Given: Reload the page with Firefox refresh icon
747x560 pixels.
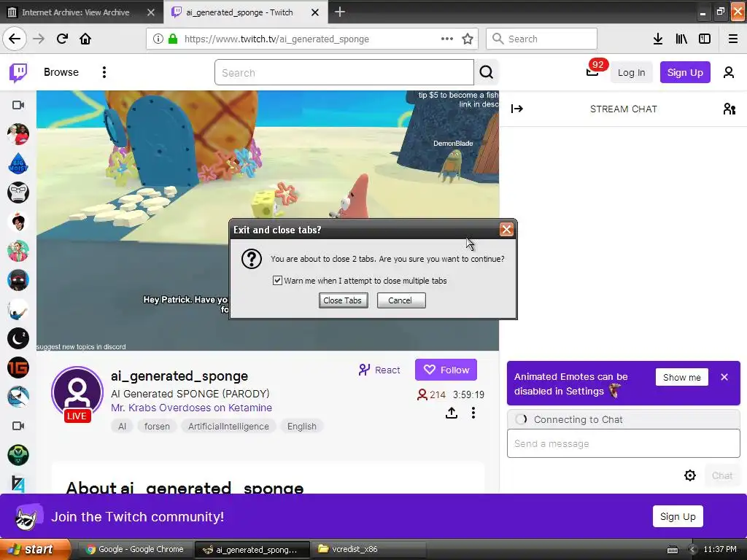Looking at the screenshot, I should coord(62,39).
